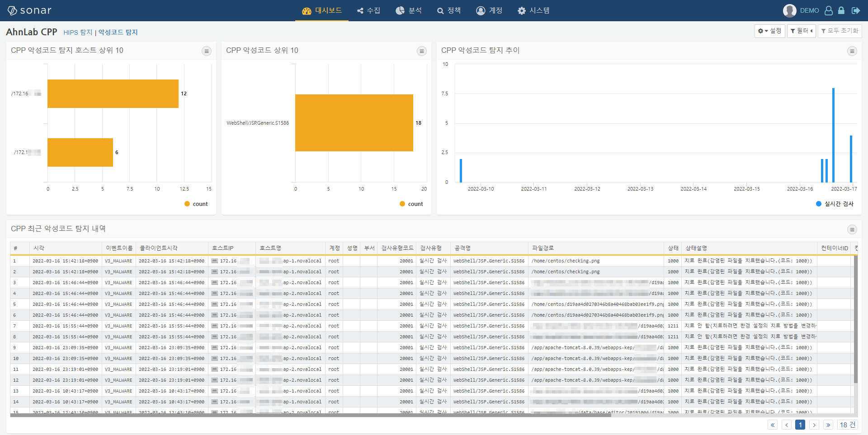Switch to the HIPS 탐지 tab

pyautogui.click(x=78, y=32)
